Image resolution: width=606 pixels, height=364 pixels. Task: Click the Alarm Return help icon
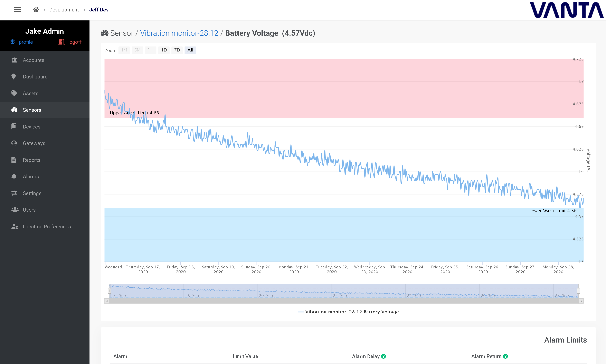(505, 356)
